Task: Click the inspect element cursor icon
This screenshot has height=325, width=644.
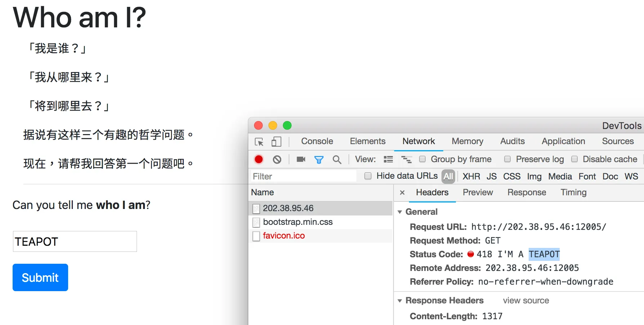Action: coord(259,142)
